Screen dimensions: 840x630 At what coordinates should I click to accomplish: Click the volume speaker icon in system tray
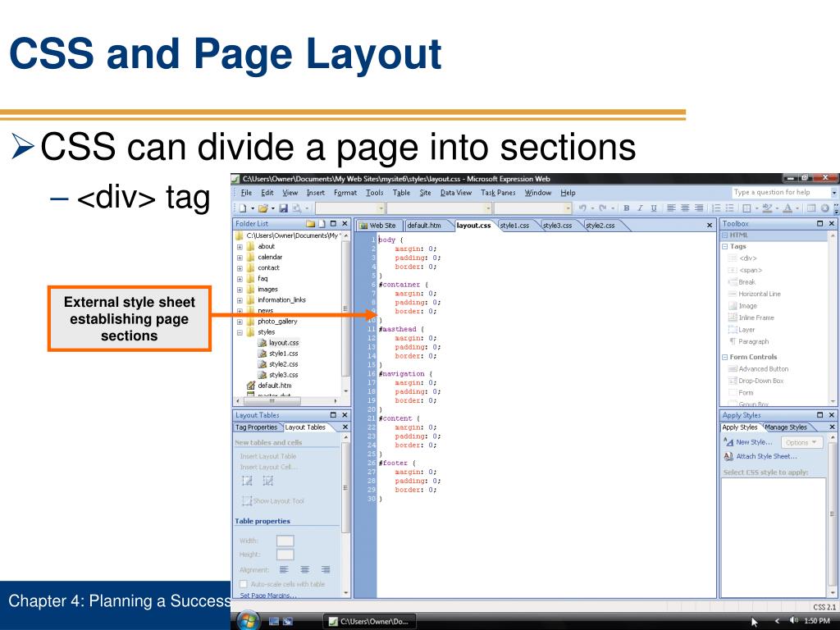point(793,620)
